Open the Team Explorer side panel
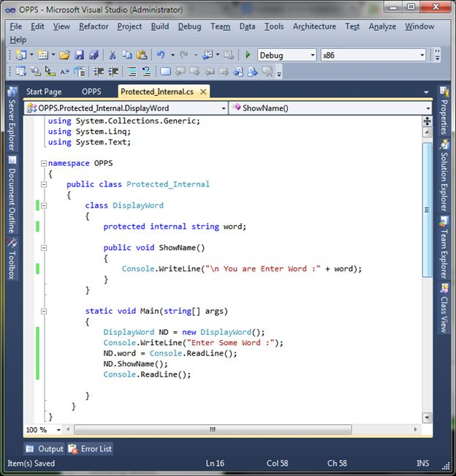Image resolution: width=456 pixels, height=476 pixels. click(444, 247)
